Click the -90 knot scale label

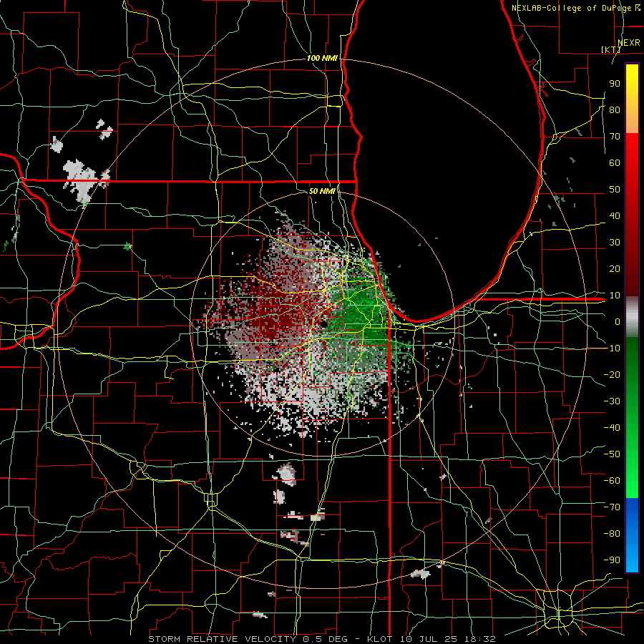[x=612, y=560]
